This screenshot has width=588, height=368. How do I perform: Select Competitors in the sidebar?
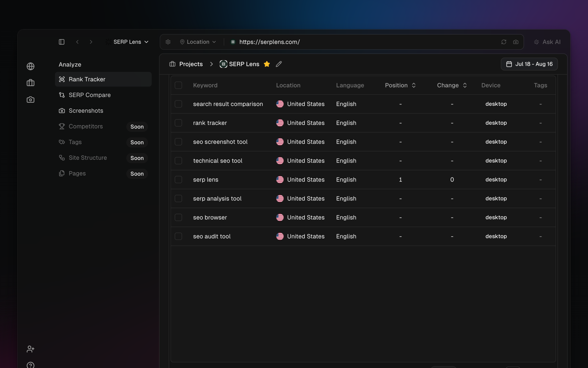pyautogui.click(x=103, y=126)
